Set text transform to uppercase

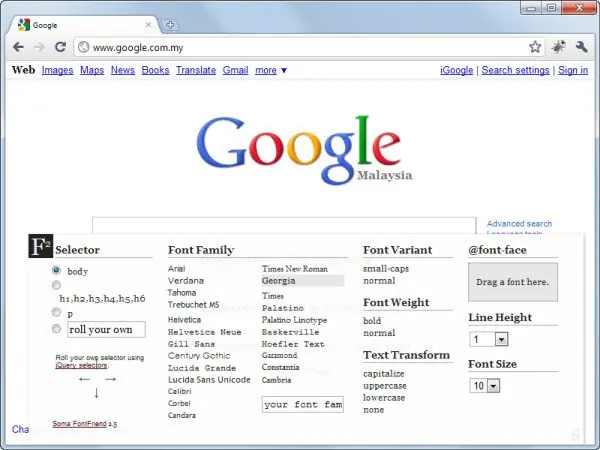(385, 386)
